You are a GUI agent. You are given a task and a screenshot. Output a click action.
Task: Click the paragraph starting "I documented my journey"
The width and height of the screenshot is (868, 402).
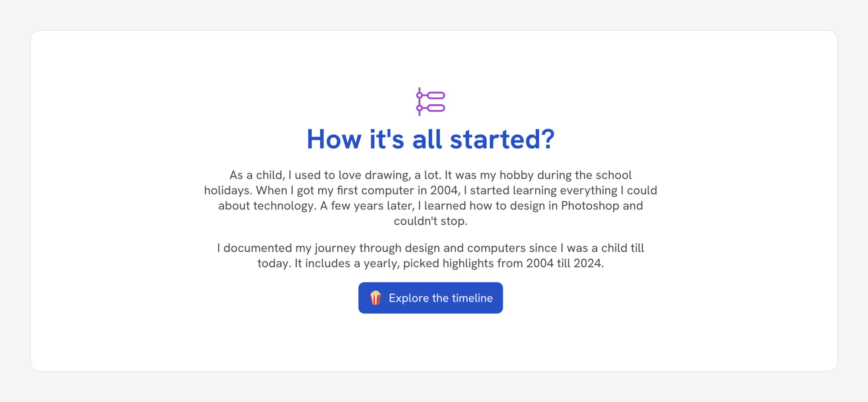[x=430, y=256]
